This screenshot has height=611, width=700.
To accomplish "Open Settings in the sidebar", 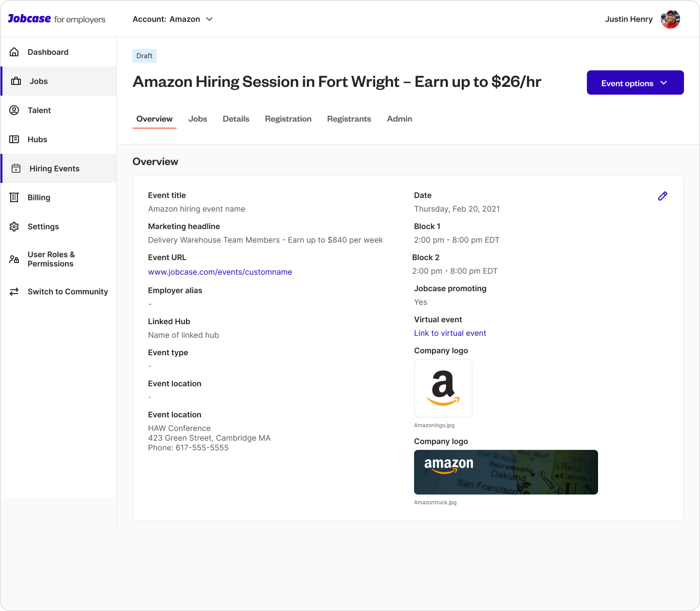I will (x=59, y=227).
